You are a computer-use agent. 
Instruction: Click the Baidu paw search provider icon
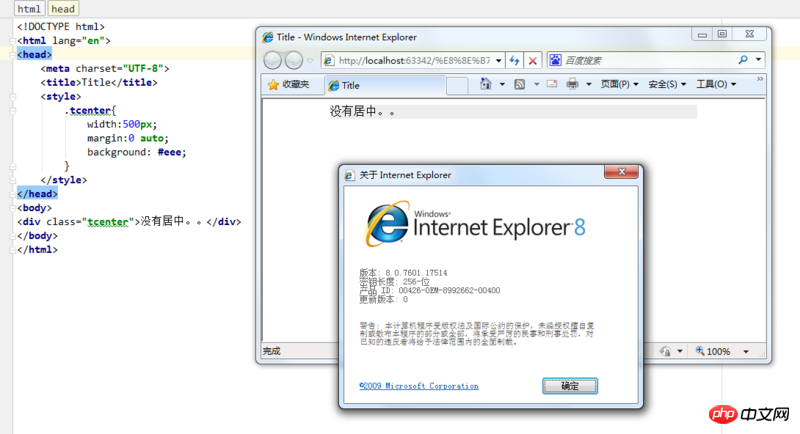555,60
